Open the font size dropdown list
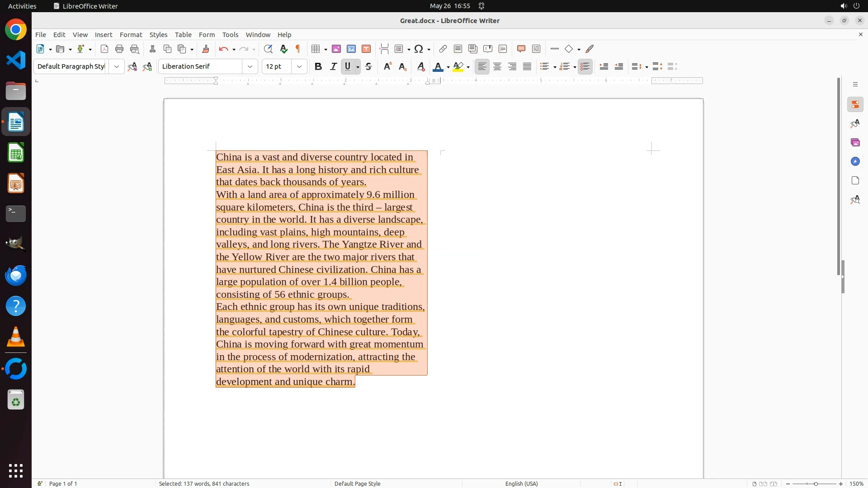The image size is (868, 488). [299, 66]
